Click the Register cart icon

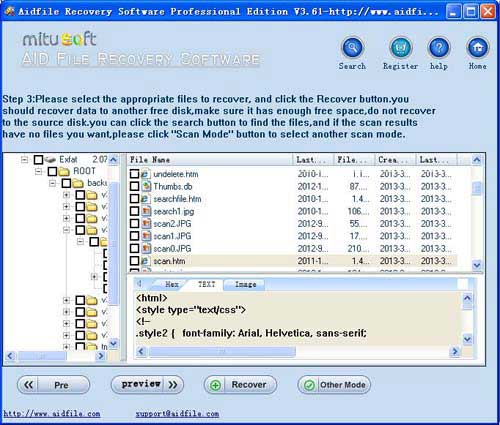point(400,48)
